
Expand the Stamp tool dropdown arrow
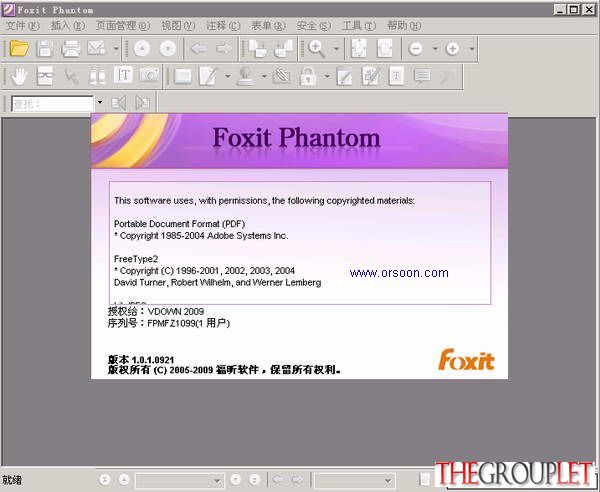click(x=264, y=76)
